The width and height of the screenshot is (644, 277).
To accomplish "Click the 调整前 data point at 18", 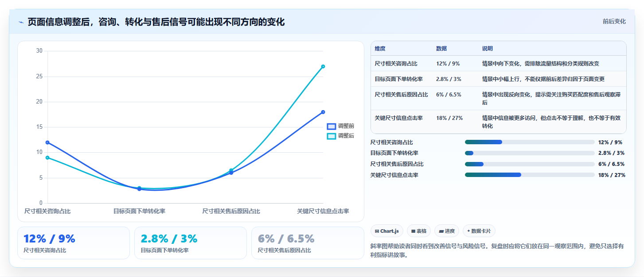I will click(323, 112).
